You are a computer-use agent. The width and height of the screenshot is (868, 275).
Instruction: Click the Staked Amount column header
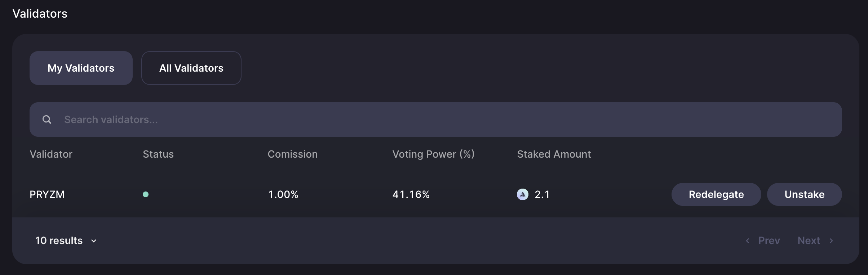pyautogui.click(x=554, y=154)
